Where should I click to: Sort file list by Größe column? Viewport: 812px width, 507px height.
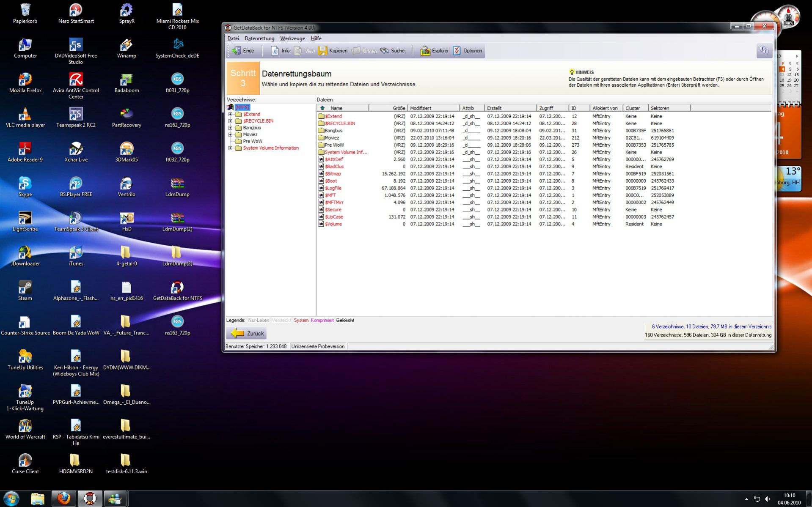388,108
